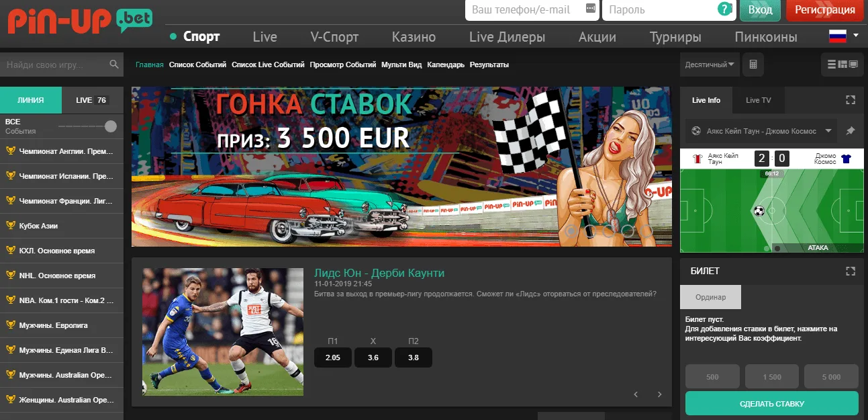
Task: Select the П1 odds 2.05
Action: coord(332,358)
